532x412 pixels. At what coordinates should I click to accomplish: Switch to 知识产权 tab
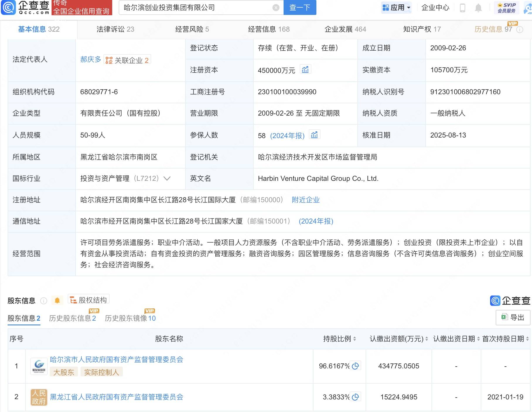[422, 29]
